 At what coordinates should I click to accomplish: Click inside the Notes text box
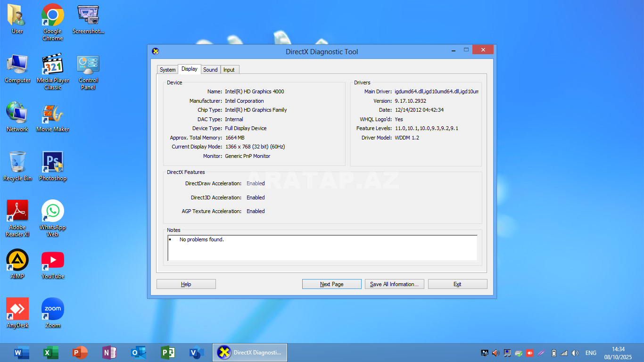(x=322, y=248)
